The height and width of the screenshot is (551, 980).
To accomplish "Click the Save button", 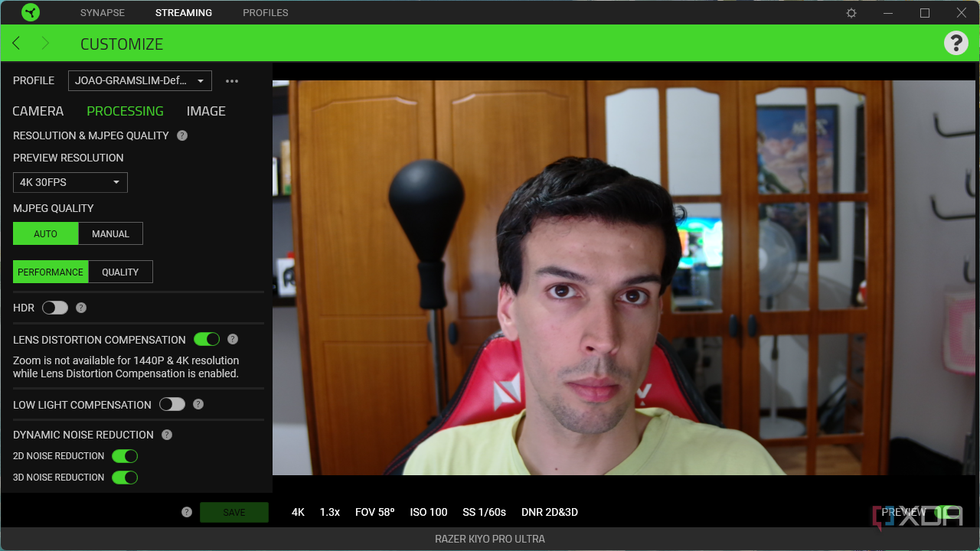I will (x=234, y=512).
